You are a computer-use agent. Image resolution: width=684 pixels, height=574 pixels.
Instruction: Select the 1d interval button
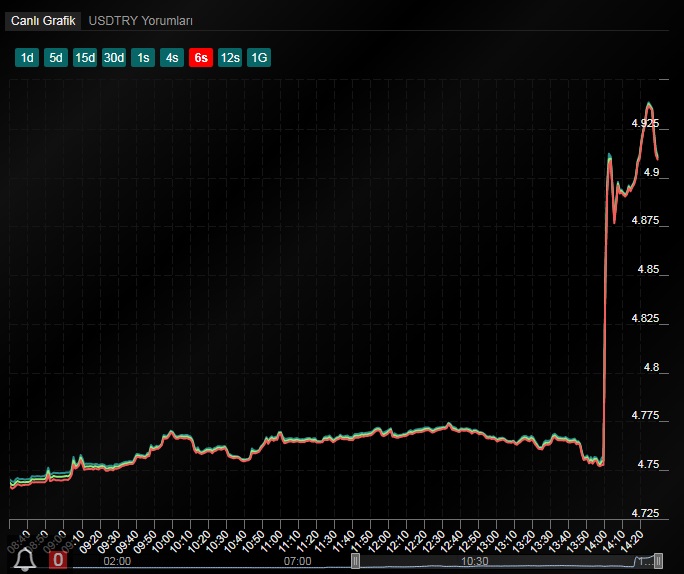(x=27, y=58)
